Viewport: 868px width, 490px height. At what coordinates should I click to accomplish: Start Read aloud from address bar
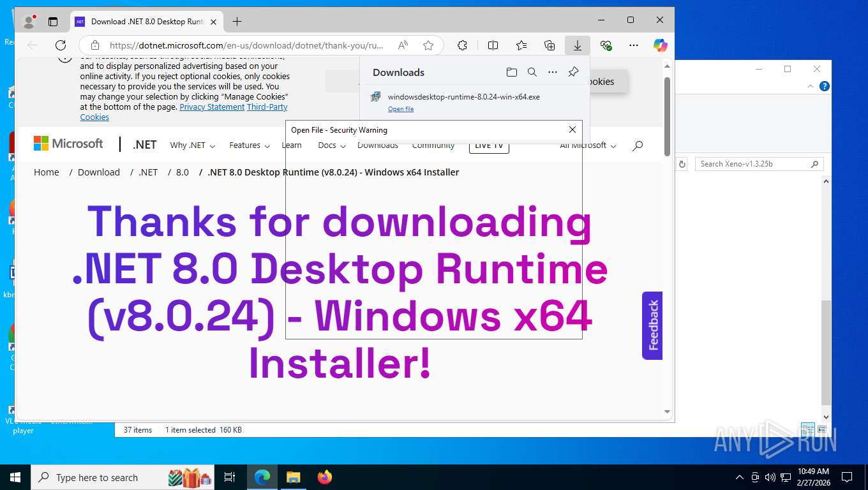coord(403,45)
